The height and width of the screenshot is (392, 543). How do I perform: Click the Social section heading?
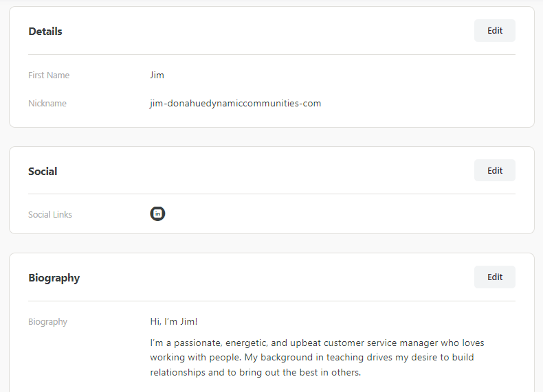43,171
